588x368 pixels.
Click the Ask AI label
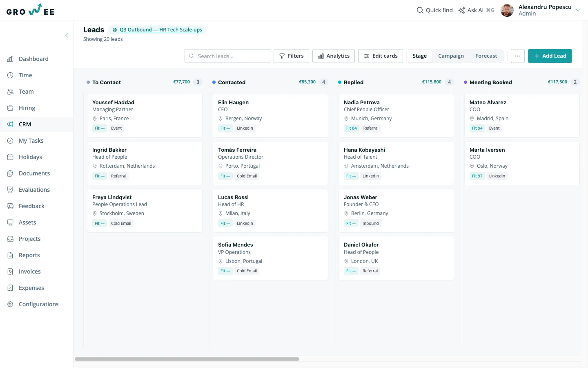pyautogui.click(x=475, y=10)
